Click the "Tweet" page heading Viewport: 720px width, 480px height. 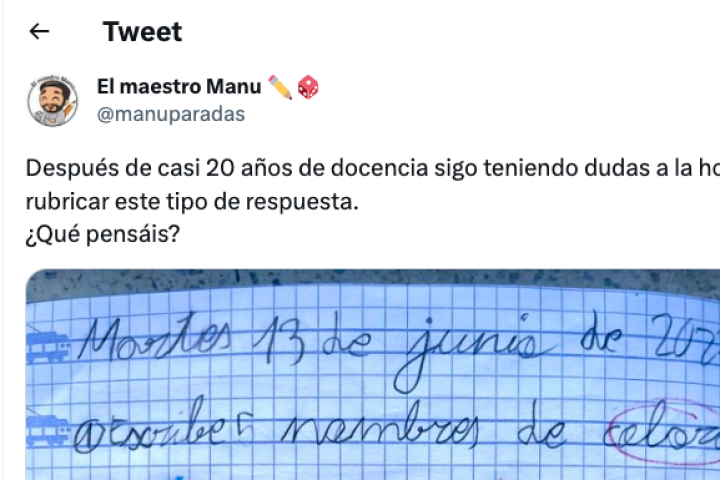(x=142, y=32)
